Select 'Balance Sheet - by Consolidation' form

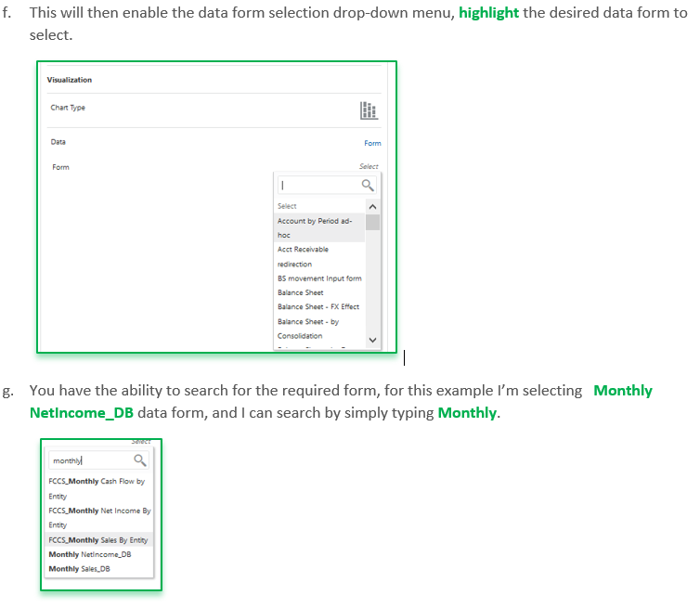[319, 329]
